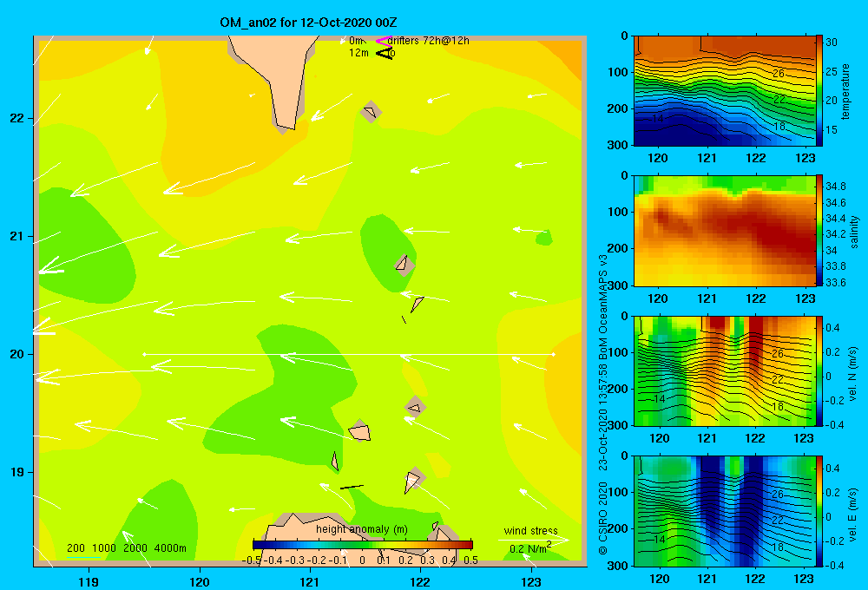The image size is (868, 590).
Task: Click the black 12m drifter marker in legend
Action: click(384, 53)
